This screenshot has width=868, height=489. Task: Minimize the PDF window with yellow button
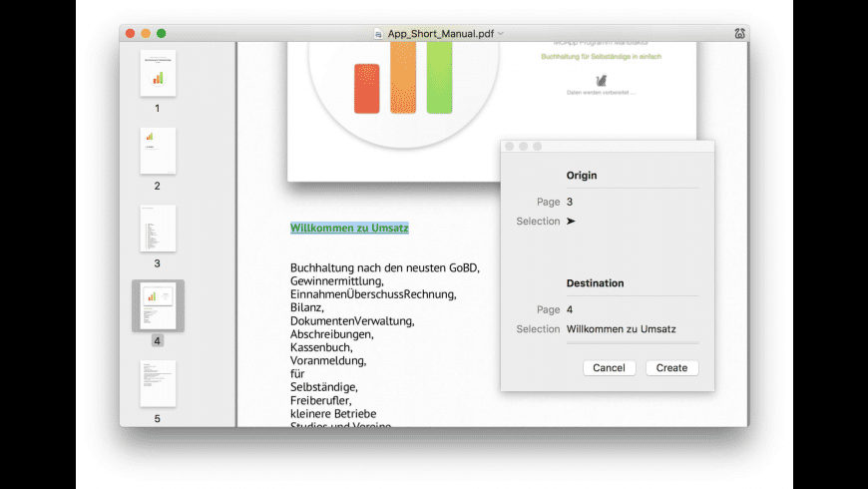pyautogui.click(x=146, y=34)
